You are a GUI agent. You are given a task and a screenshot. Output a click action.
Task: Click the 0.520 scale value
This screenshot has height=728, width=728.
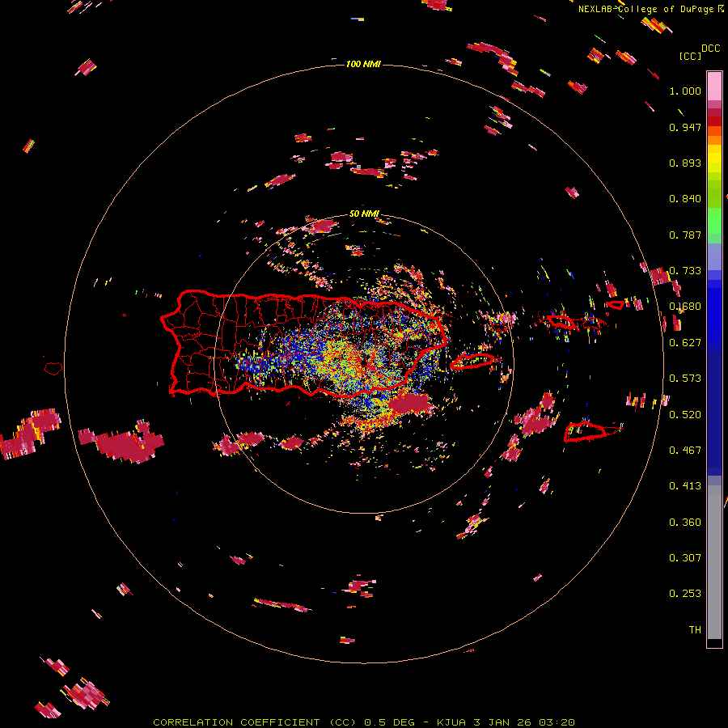pyautogui.click(x=685, y=415)
